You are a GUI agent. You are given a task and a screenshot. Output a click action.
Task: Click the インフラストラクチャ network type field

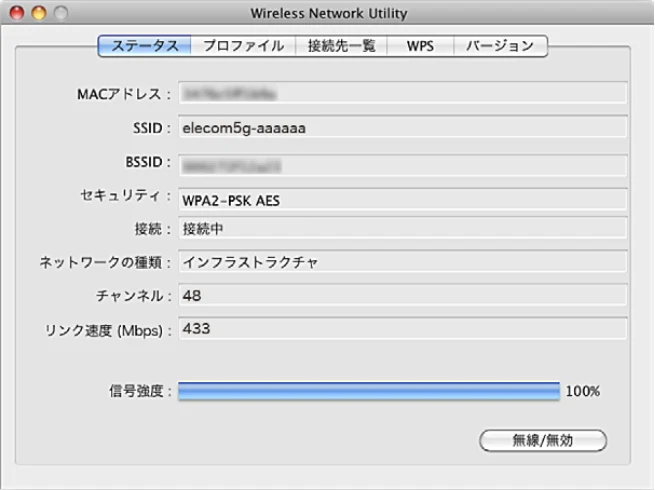pos(403,261)
